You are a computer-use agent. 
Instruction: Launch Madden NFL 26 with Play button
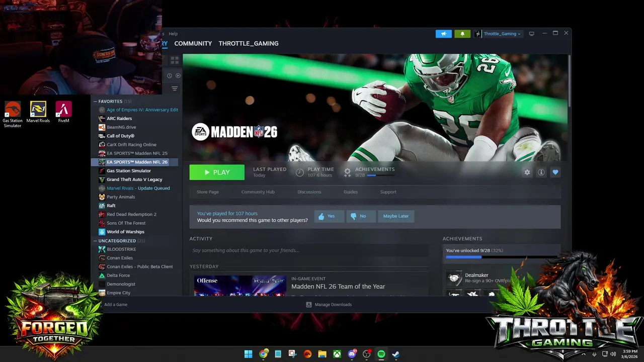pyautogui.click(x=217, y=172)
